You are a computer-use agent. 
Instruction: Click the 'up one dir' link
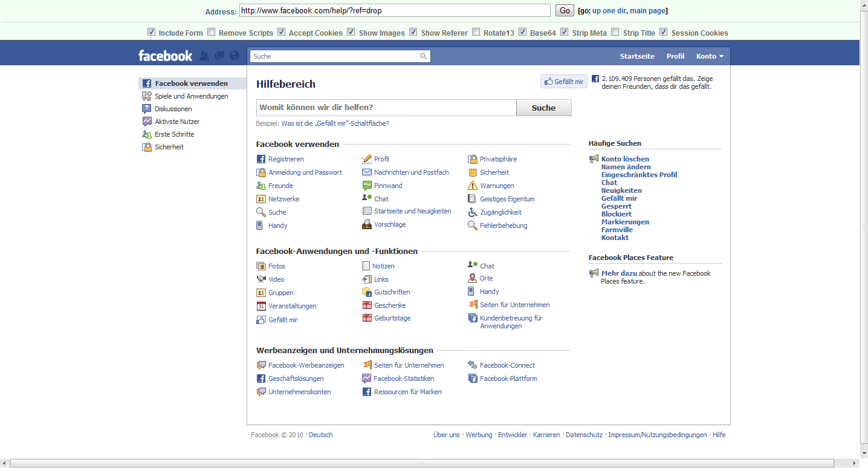609,11
